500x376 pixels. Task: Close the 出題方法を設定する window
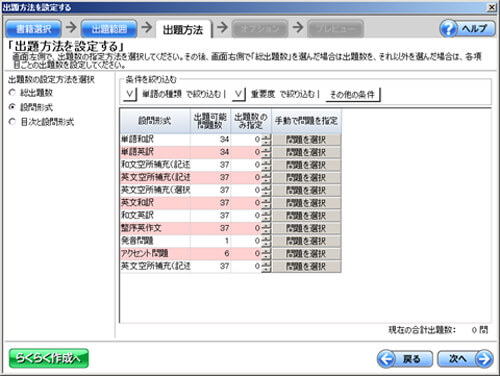(492, 7)
